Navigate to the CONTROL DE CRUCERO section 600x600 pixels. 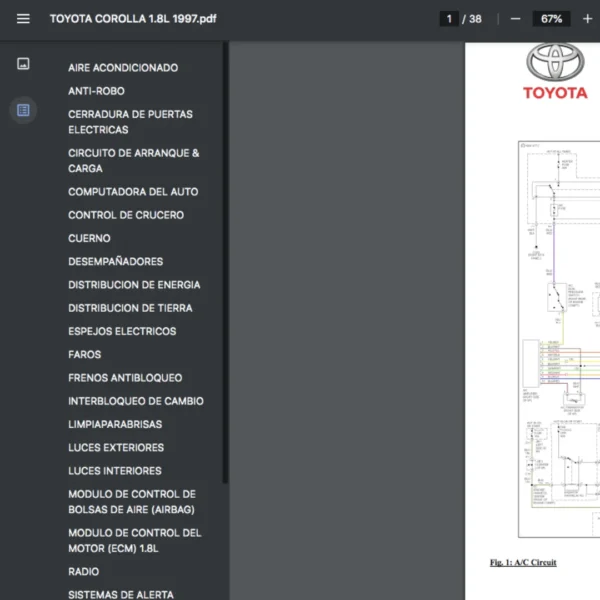[126, 215]
